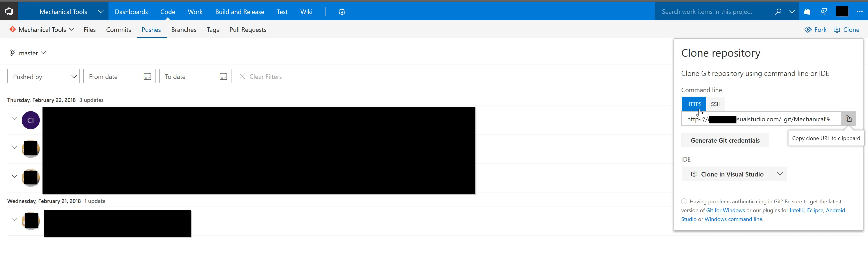Copy clone URL to clipboard
Image resolution: width=868 pixels, height=254 pixels.
click(848, 119)
